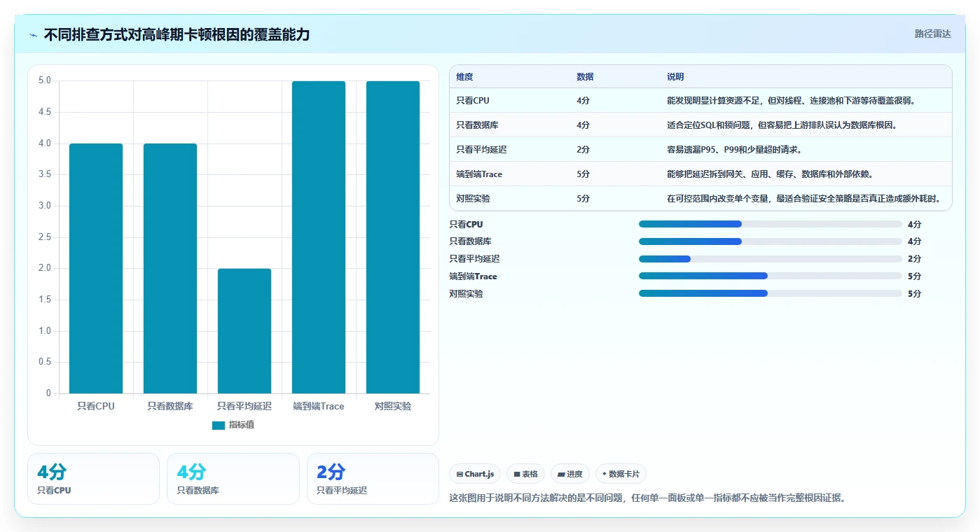This screenshot has height=532, width=980.
Task: Click the 只看CPU x-axis label under the chart
Action: (96, 406)
